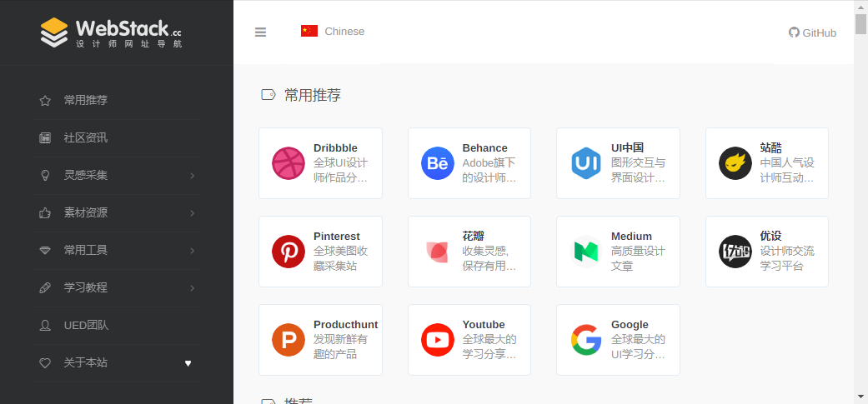Click the GitHub octocat icon
Screen dimensions: 868x404
[795, 32]
